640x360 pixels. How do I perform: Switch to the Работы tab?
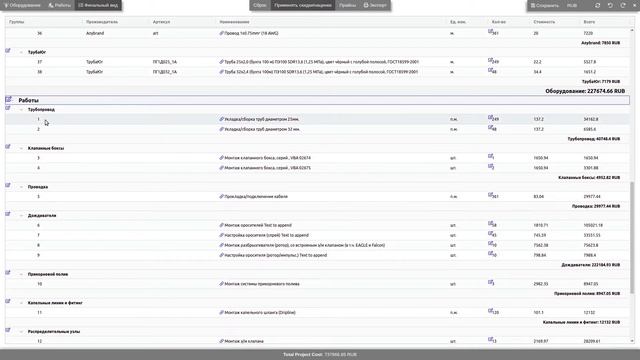coord(60,5)
